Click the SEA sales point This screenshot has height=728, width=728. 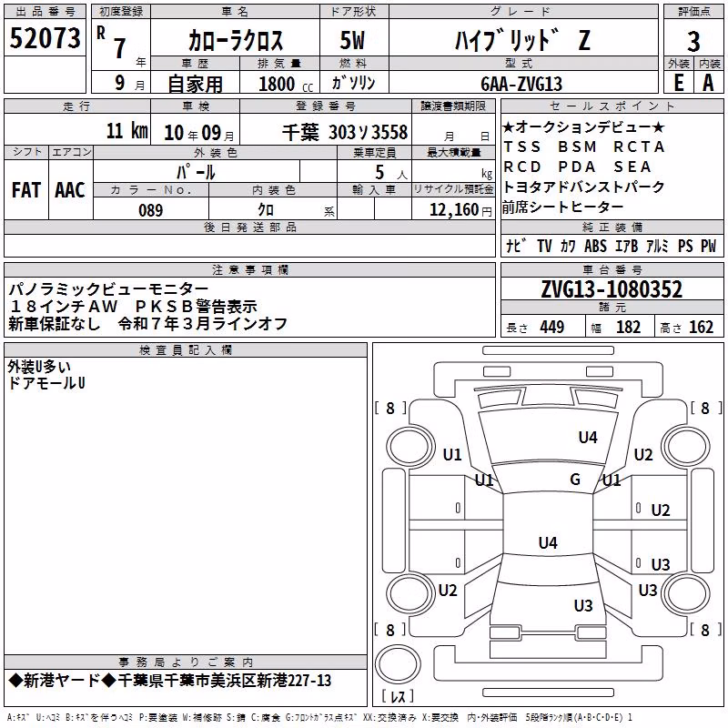click(x=632, y=167)
